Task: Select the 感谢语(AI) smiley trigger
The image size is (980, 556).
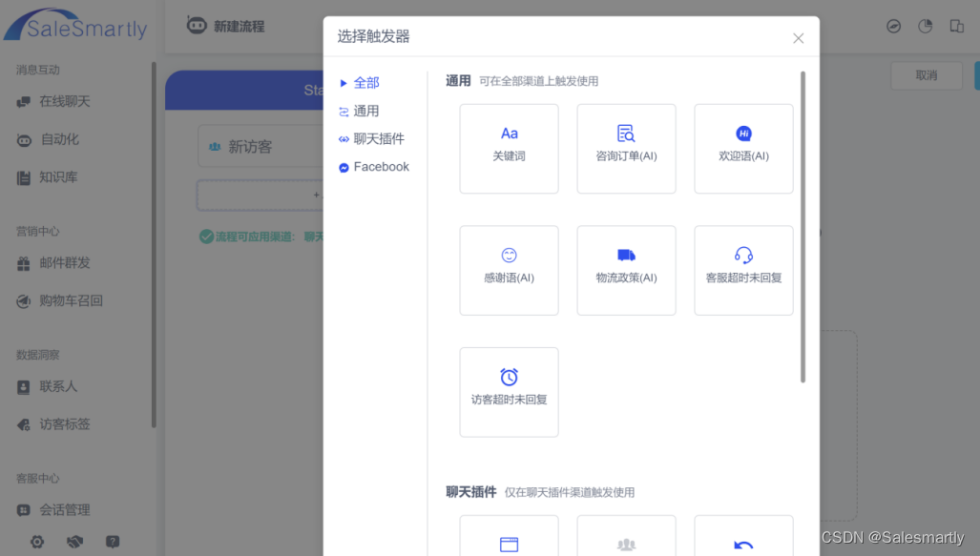Action: coord(509,270)
